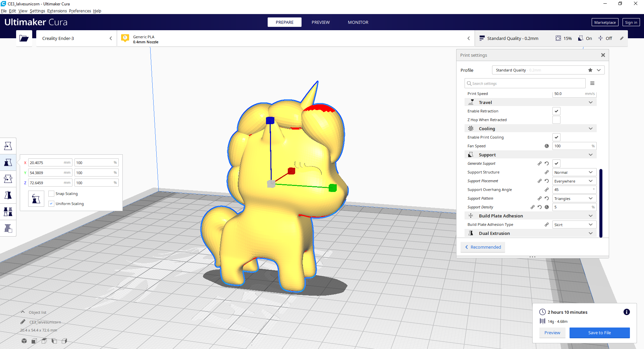Click the Sign in button

coord(631,22)
